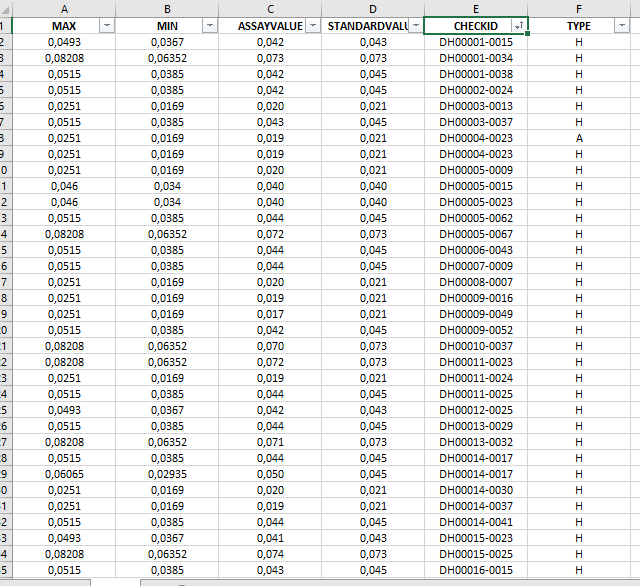Select cell DH00009-0016

(x=476, y=298)
